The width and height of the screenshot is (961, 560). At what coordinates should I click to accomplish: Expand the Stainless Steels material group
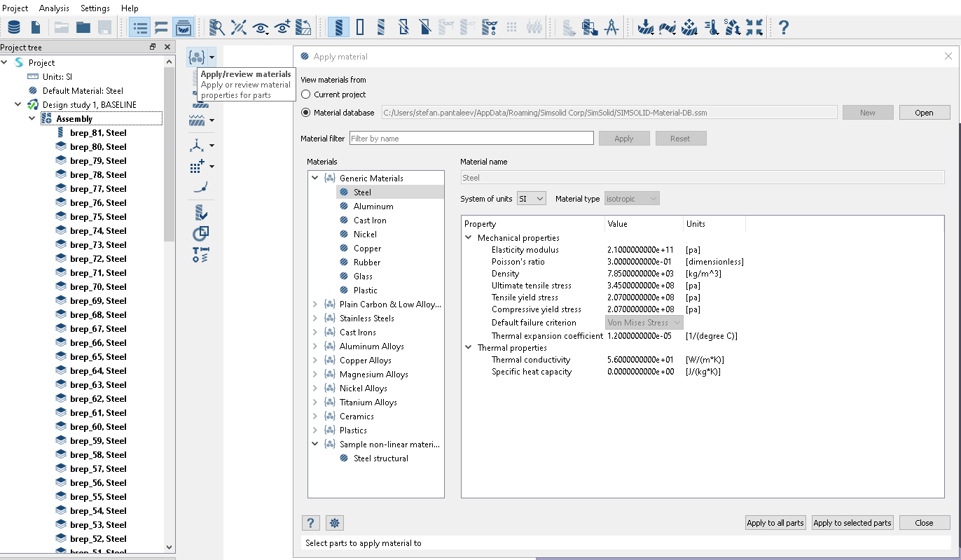pyautogui.click(x=315, y=318)
